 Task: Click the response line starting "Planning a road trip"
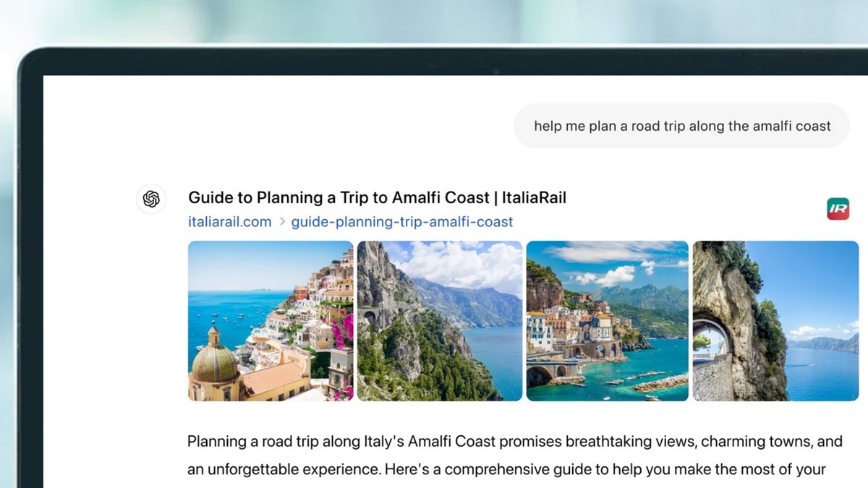pyautogui.click(x=515, y=441)
